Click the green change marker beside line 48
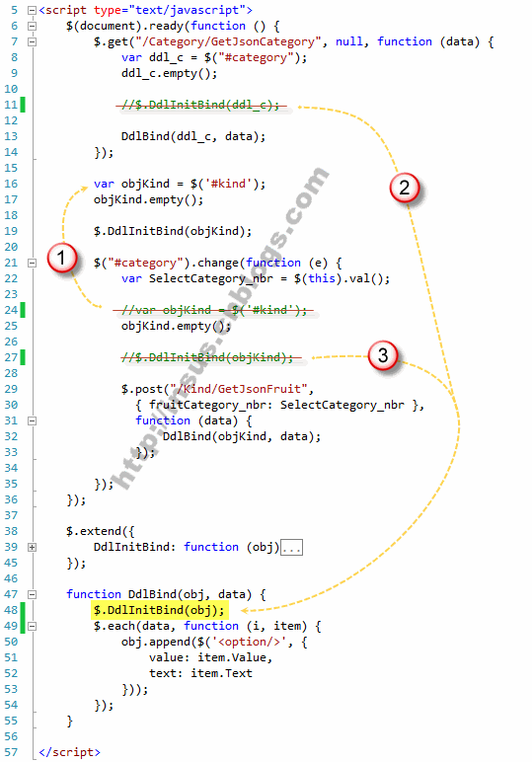The width and height of the screenshot is (532, 762). tap(23, 610)
